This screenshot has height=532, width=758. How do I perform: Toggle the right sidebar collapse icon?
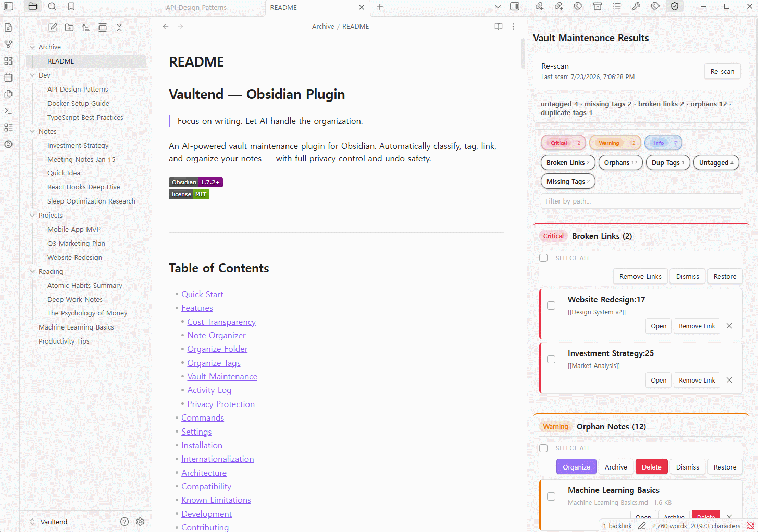(x=515, y=6)
